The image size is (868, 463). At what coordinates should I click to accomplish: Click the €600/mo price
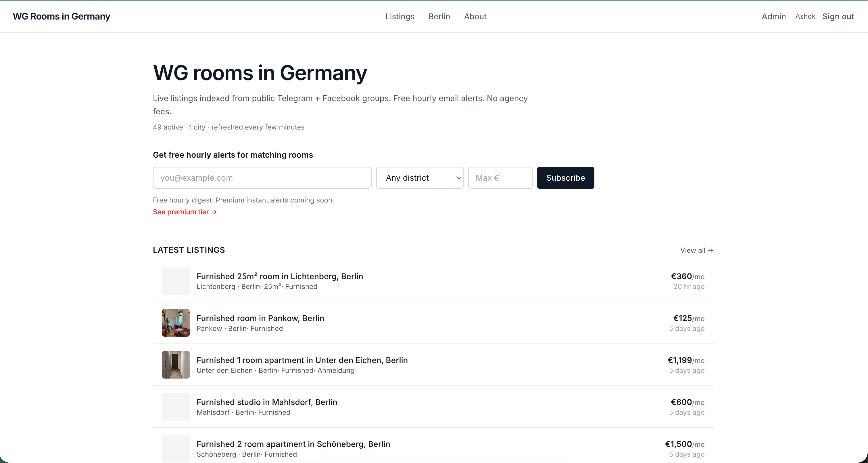pyautogui.click(x=688, y=402)
